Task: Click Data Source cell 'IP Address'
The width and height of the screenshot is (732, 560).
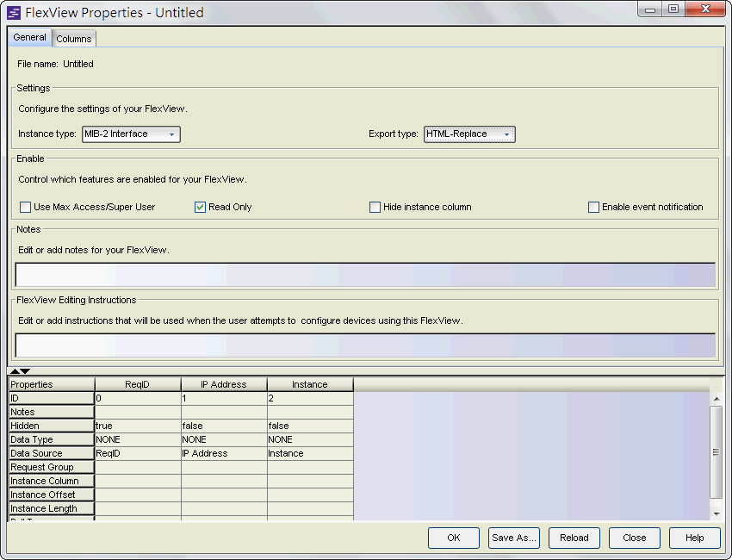Action: [224, 453]
